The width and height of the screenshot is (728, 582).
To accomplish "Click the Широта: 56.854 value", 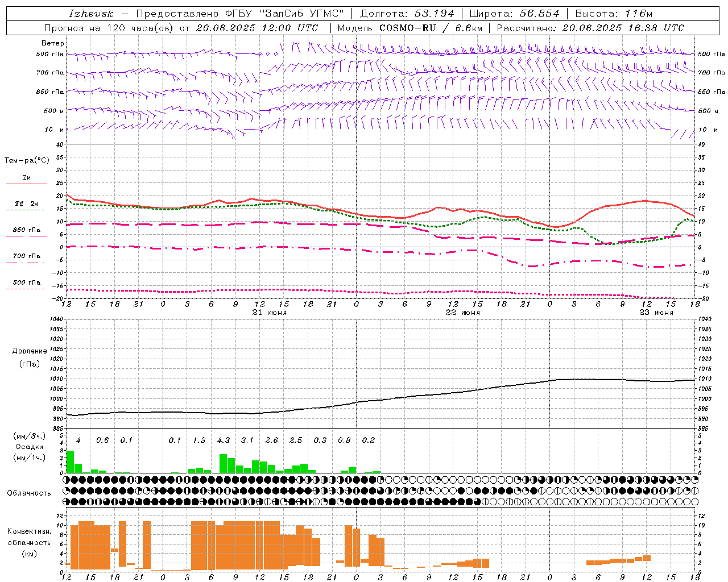I will coord(515,14).
